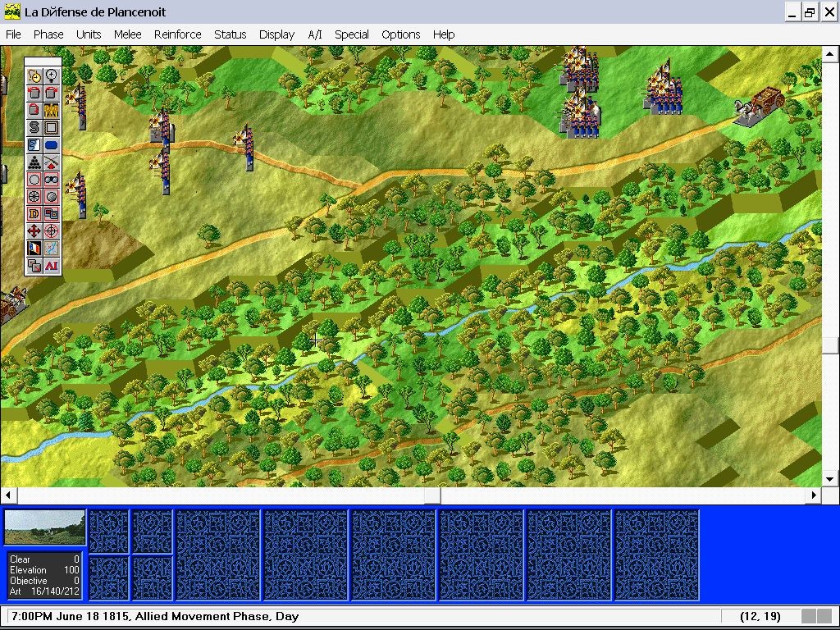Open the Display menu
This screenshot has height=630, width=840.
tap(276, 34)
